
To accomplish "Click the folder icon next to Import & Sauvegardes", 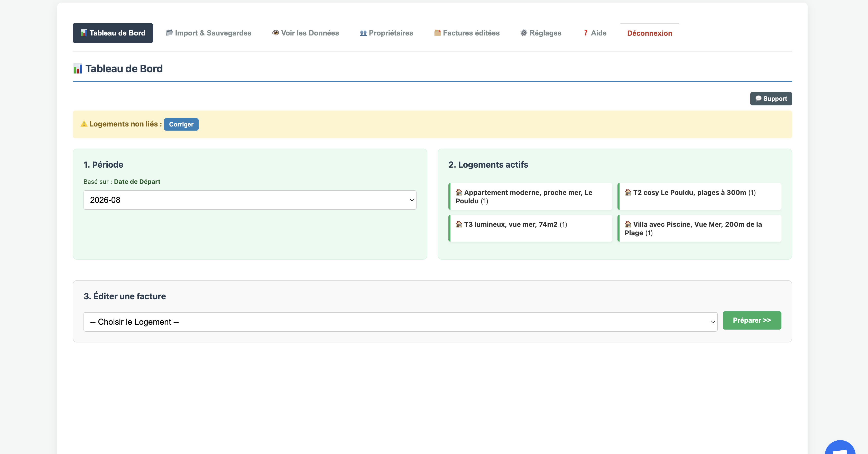I will pyautogui.click(x=170, y=33).
